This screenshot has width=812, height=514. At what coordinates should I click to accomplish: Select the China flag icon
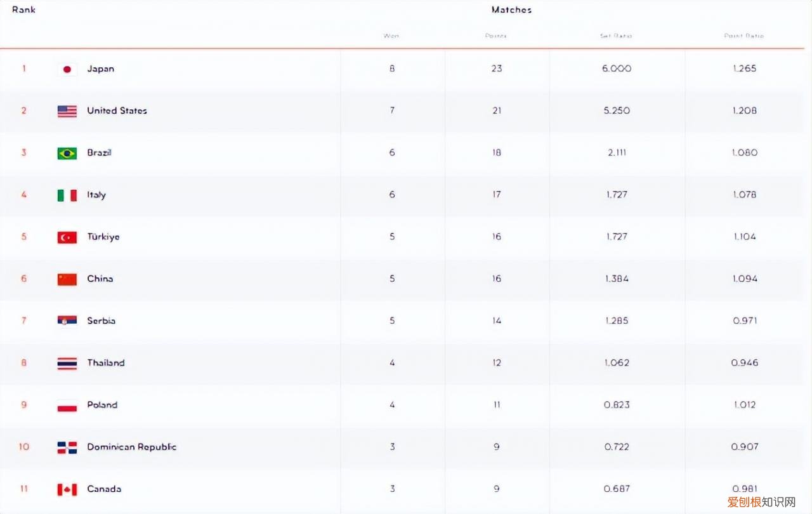(67, 279)
